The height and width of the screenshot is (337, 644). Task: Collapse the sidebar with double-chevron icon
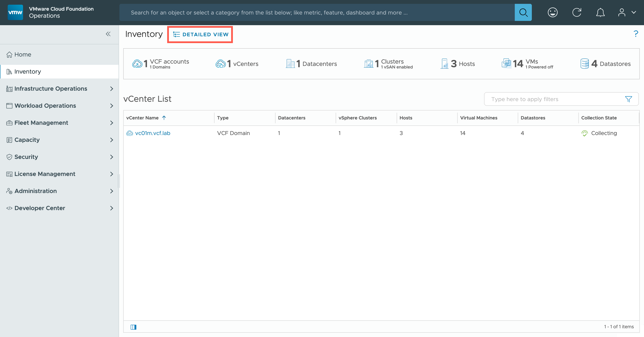tap(108, 34)
